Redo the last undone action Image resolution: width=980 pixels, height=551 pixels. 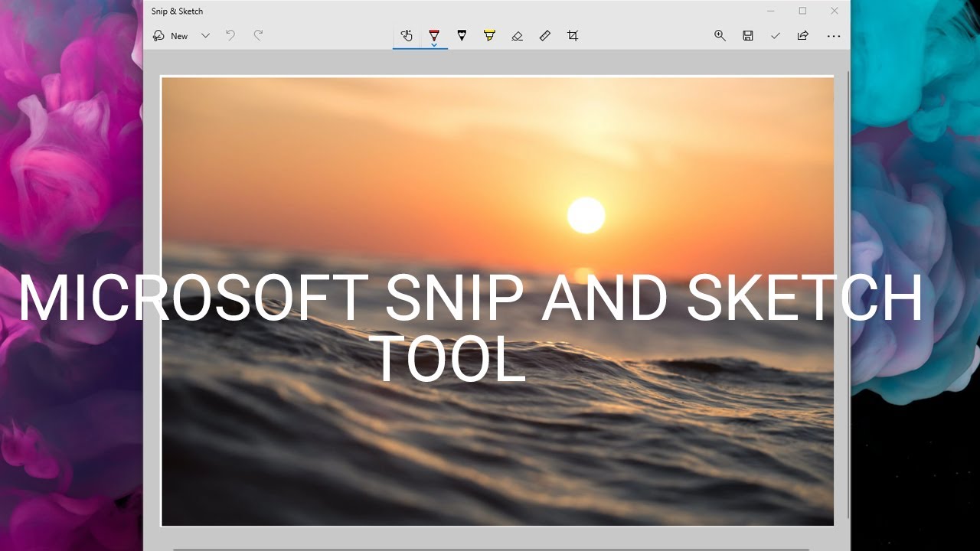click(258, 35)
